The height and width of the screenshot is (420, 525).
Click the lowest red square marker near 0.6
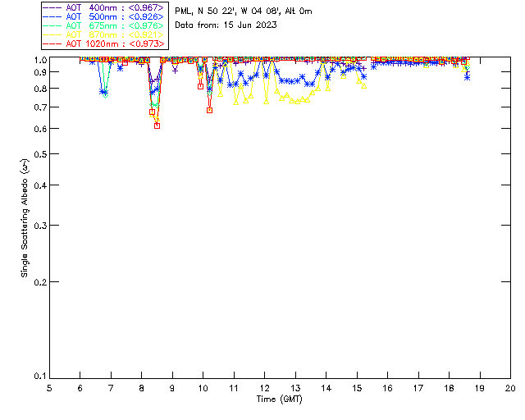click(x=157, y=126)
